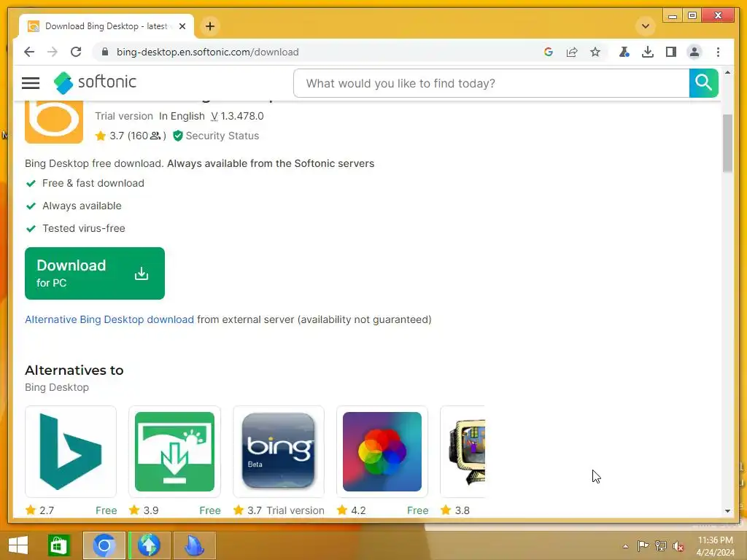The width and height of the screenshot is (747, 560).
Task: Click the Bing Desktop orange app icon
Action: coord(54,122)
